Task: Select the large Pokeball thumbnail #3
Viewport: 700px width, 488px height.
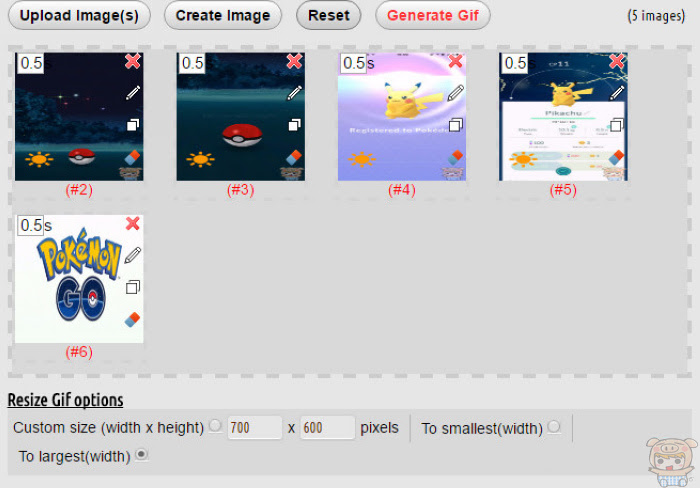Action: point(241,117)
